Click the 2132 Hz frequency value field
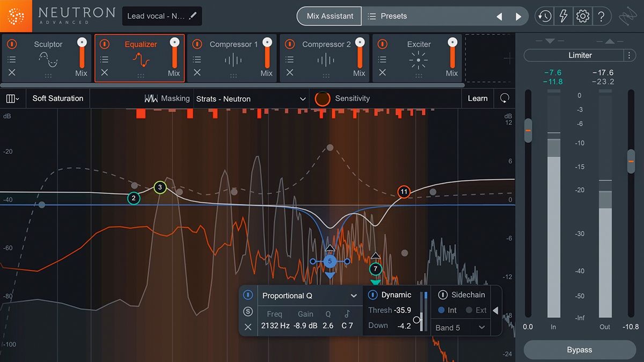This screenshot has height=362, width=644. pos(275,326)
